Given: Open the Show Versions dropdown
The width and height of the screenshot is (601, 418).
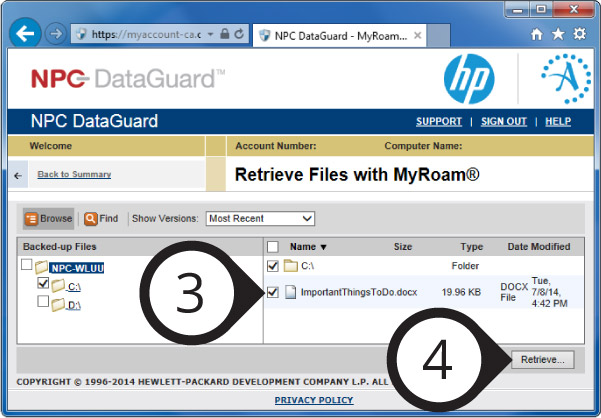Looking at the screenshot, I should [x=260, y=218].
